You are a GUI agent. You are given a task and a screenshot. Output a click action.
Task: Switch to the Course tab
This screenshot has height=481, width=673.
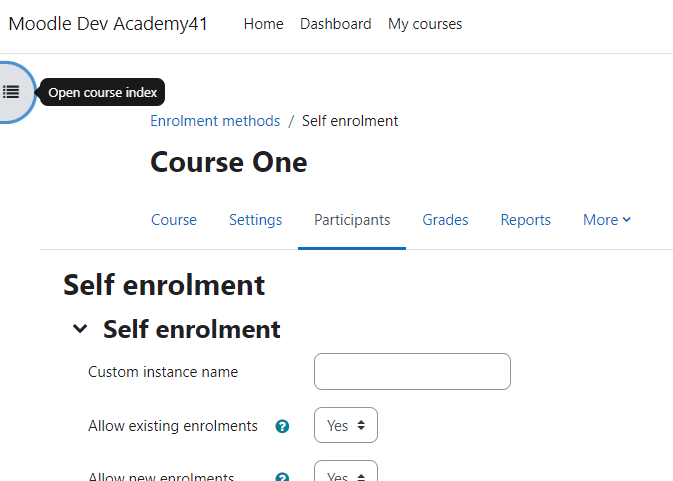[174, 220]
